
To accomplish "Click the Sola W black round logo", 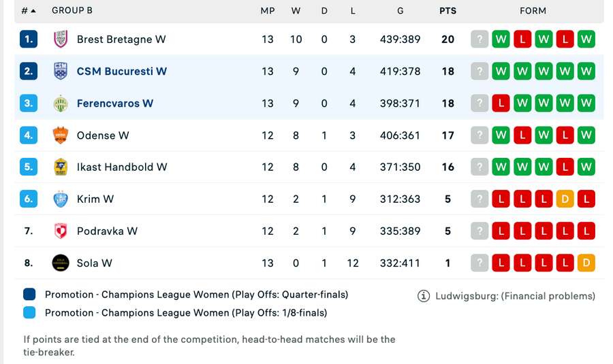I will (61, 263).
